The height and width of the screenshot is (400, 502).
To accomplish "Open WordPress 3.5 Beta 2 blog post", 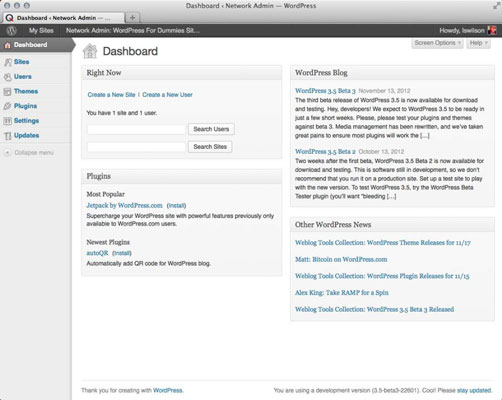I will pyautogui.click(x=325, y=151).
